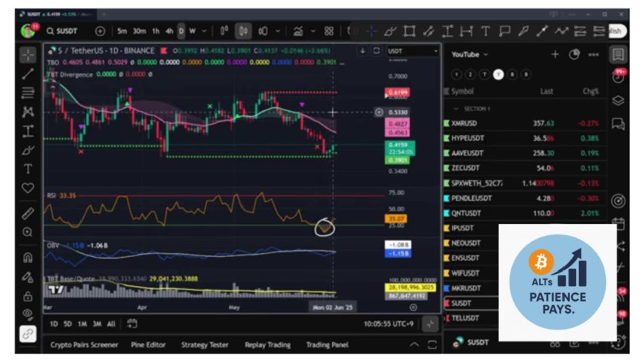Click the yellow 28,198,996 volume value label
This screenshot has width=644, height=362.
[411, 288]
